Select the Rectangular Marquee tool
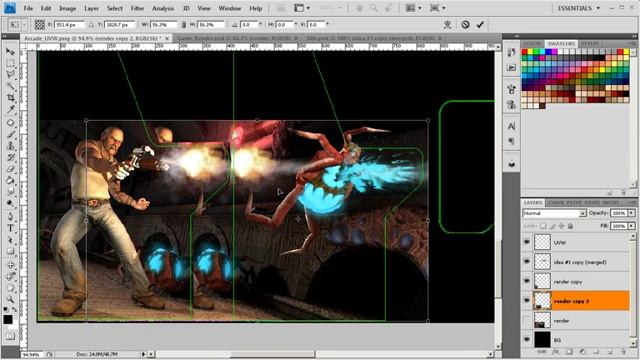 point(10,63)
